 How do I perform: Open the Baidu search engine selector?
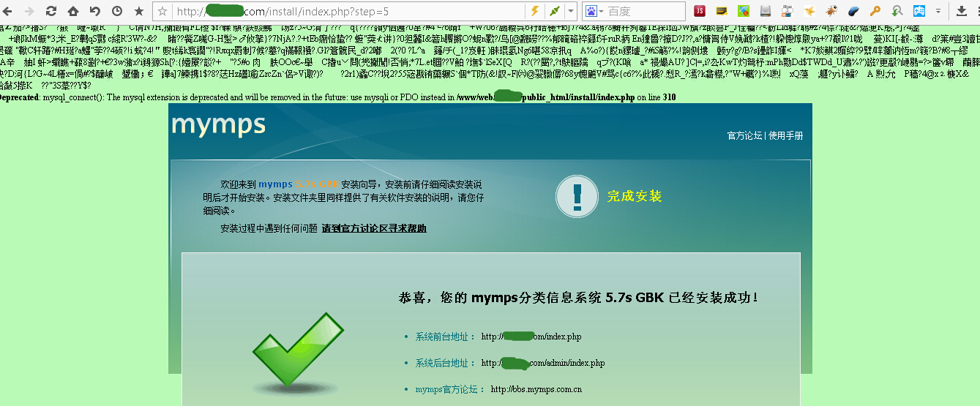pyautogui.click(x=591, y=11)
